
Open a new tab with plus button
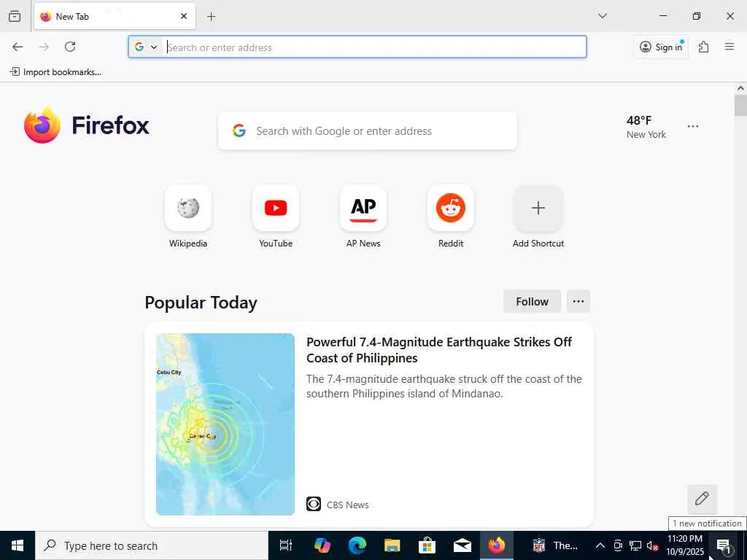pyautogui.click(x=212, y=17)
